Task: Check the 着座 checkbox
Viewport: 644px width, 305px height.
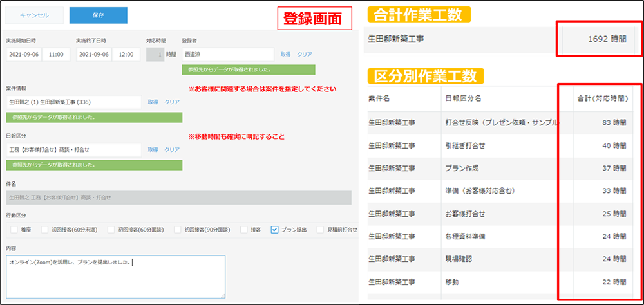Action: click(x=14, y=230)
